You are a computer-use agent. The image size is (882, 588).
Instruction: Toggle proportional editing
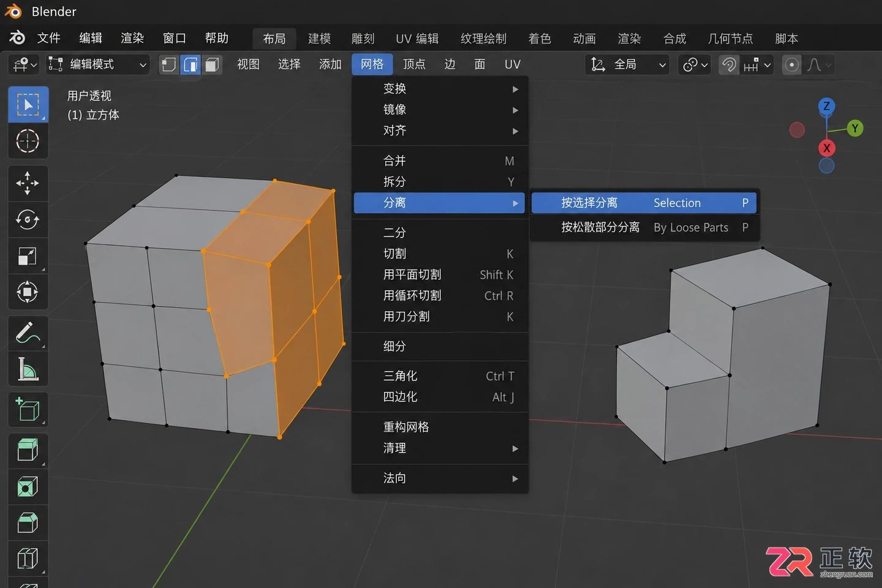792,64
